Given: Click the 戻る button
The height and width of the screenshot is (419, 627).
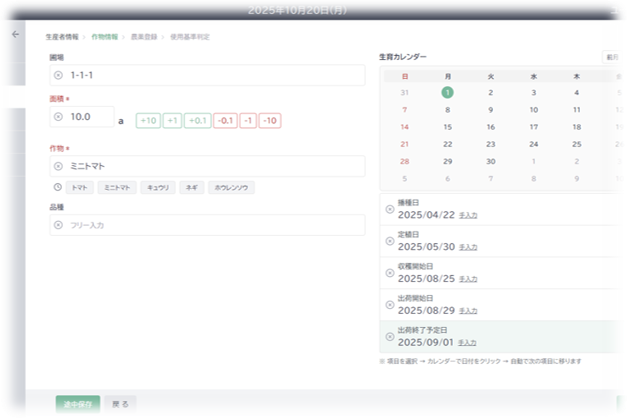Looking at the screenshot, I should coord(120,405).
